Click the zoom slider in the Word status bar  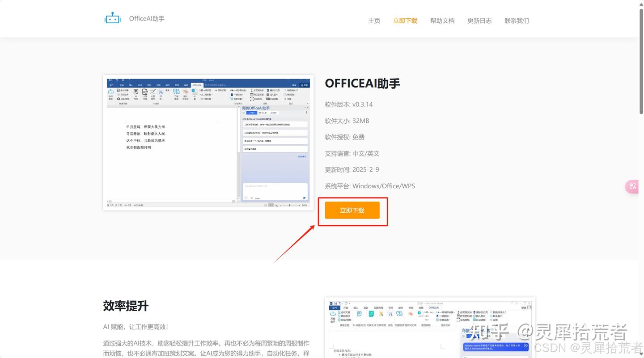coord(290,205)
